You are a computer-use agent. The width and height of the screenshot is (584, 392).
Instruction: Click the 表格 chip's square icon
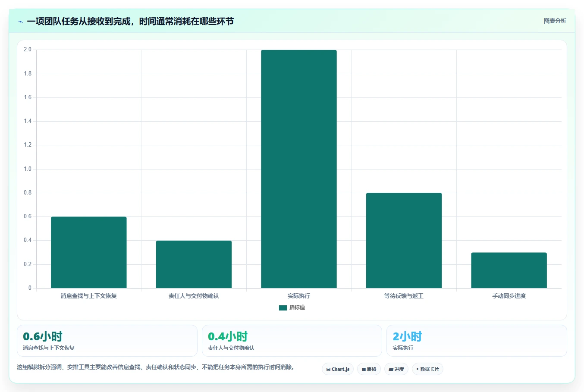364,370
